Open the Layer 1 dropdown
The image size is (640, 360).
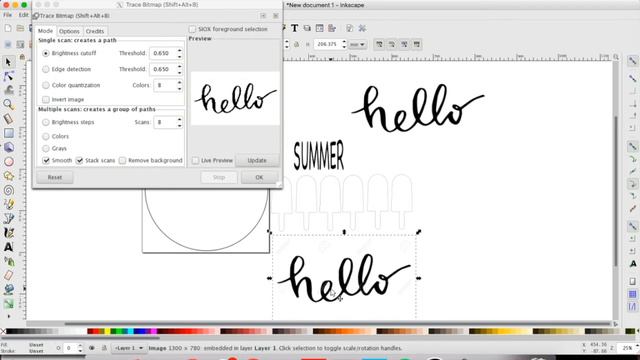pos(129,348)
